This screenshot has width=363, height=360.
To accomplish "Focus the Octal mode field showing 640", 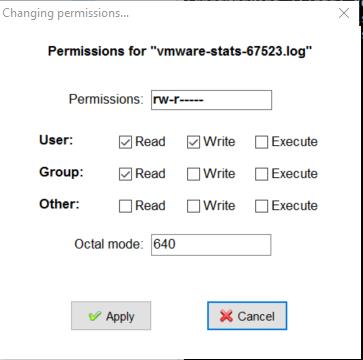I will pyautogui.click(x=211, y=245).
